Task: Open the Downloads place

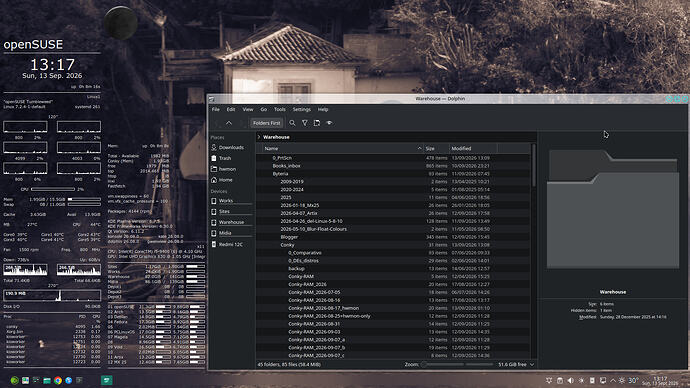Action: pos(231,148)
